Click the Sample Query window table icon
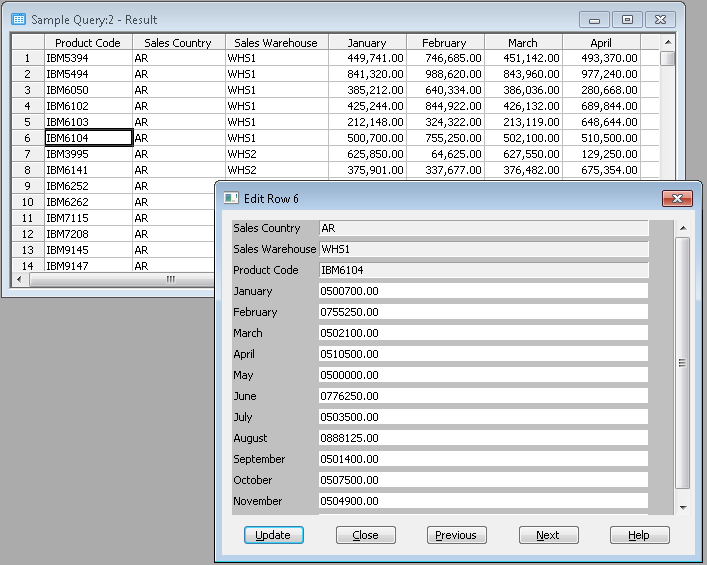 coord(18,19)
